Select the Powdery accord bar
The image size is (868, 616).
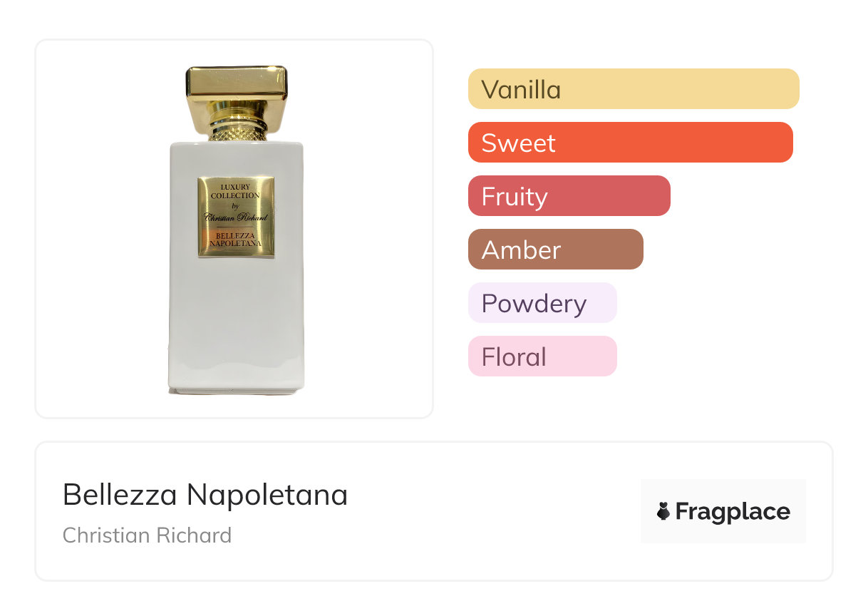542,303
